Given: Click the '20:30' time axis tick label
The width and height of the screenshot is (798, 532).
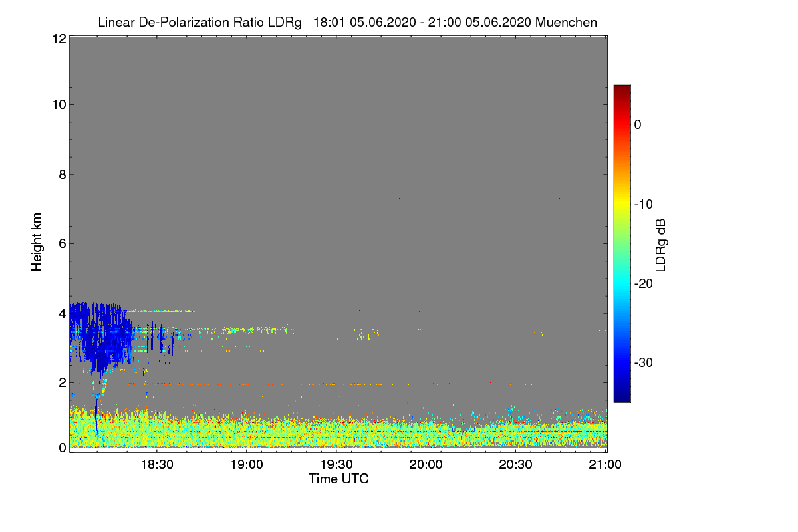Looking at the screenshot, I should click(516, 465).
